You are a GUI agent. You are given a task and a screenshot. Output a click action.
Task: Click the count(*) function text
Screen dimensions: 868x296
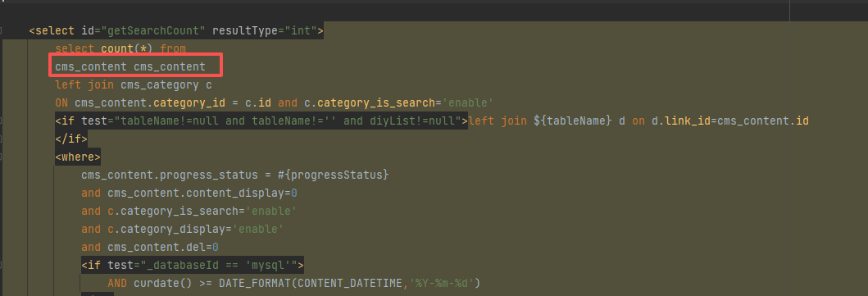(127, 48)
